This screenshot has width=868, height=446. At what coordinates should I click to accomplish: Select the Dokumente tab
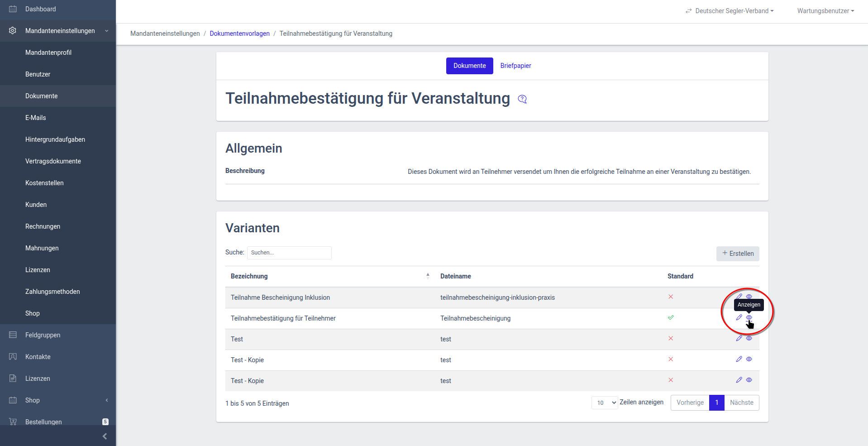[469, 66]
